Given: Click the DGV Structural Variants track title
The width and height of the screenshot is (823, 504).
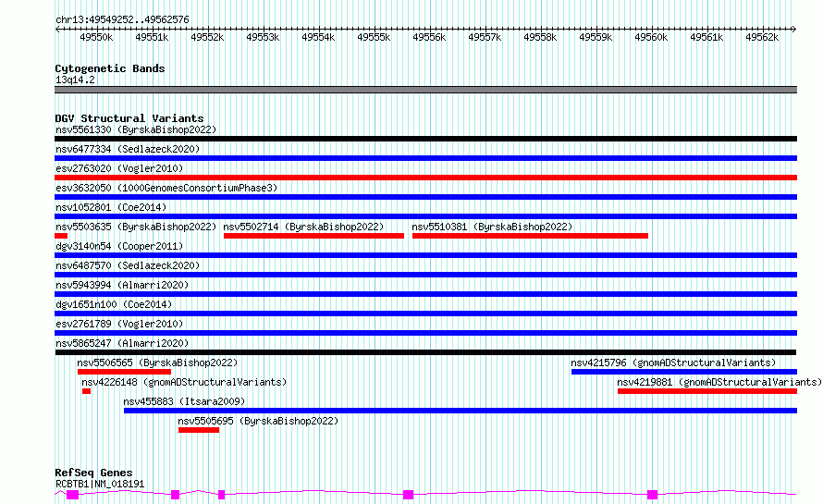Looking at the screenshot, I should (x=129, y=118).
